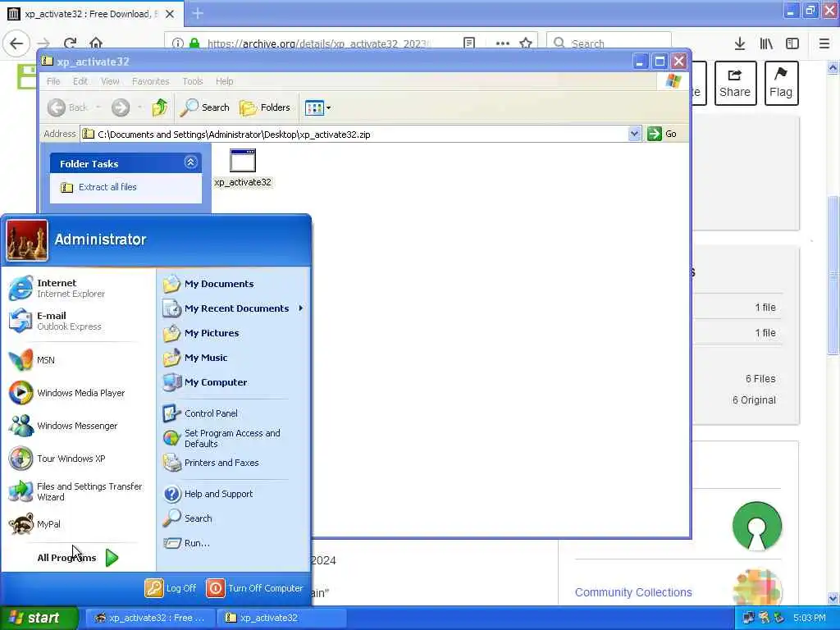Open File menu in xp_activate32 window

53,81
